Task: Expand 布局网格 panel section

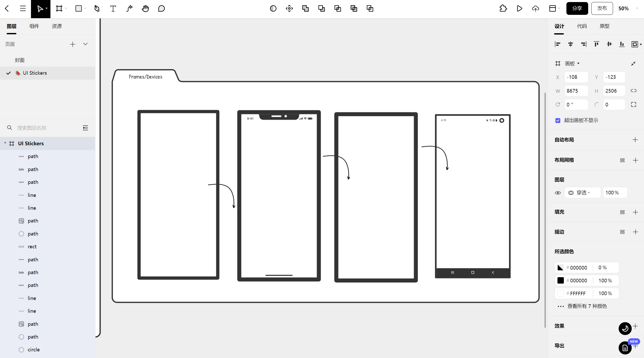Action: pyautogui.click(x=636, y=160)
